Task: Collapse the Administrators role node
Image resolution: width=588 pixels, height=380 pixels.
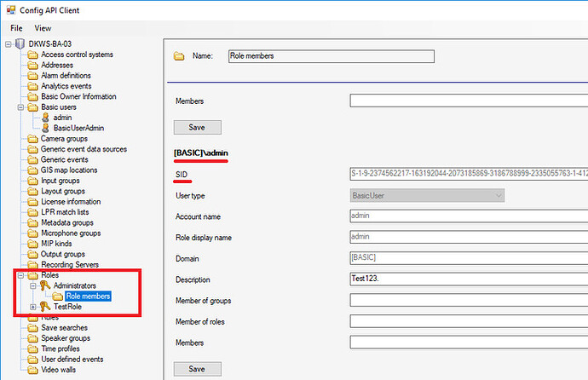Action: tap(33, 286)
